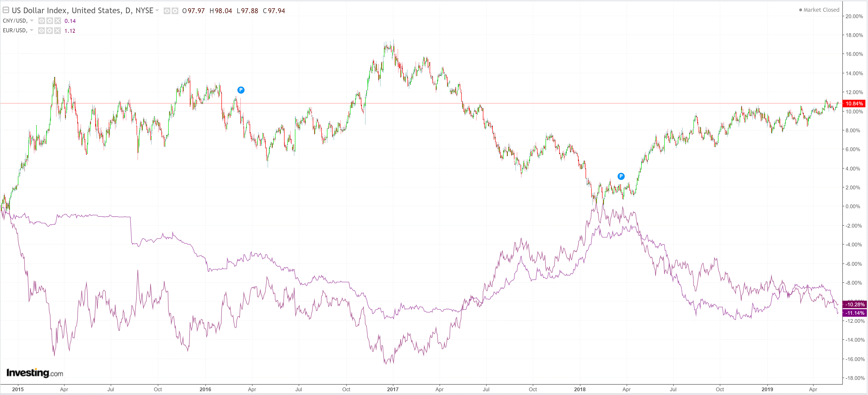Open EUR/USD settings gear icon

[x=49, y=31]
